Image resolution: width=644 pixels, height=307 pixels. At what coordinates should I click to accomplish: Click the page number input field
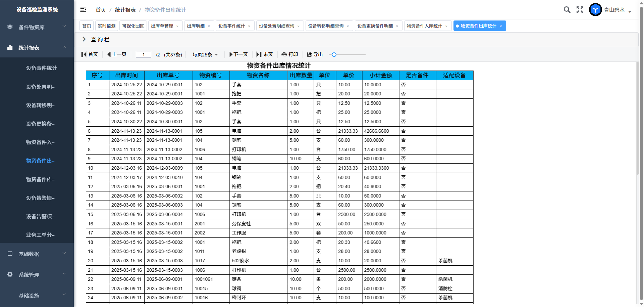click(144, 55)
